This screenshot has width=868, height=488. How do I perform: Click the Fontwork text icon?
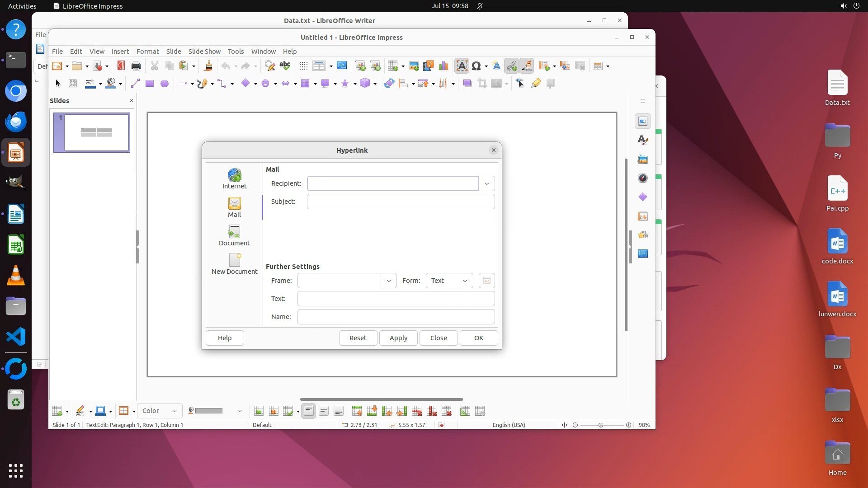pos(496,66)
